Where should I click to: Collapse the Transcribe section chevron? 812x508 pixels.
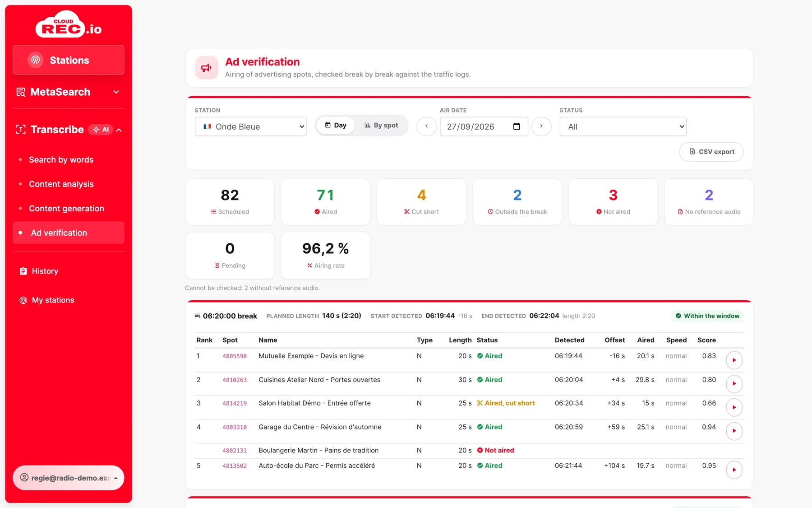[x=119, y=130]
